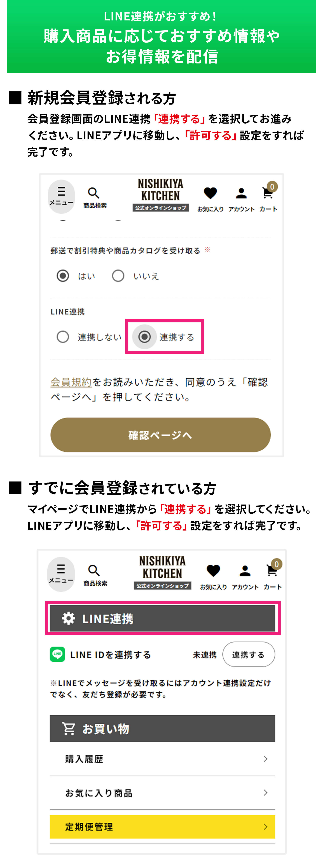Image resolution: width=323 pixels, height=868 pixels.
Task: Select the いいえ radio button
Action: [x=118, y=276]
